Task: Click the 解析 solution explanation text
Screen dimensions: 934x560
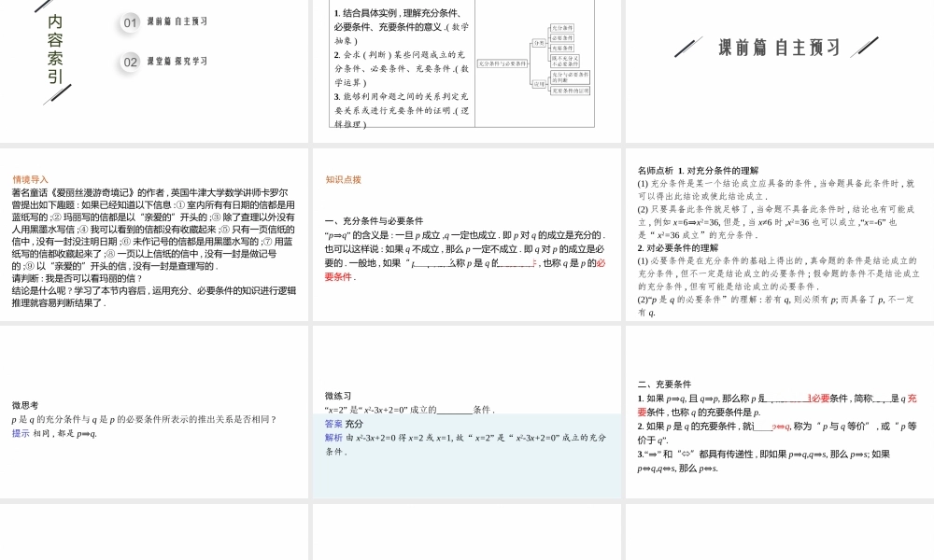Action: (x=330, y=437)
